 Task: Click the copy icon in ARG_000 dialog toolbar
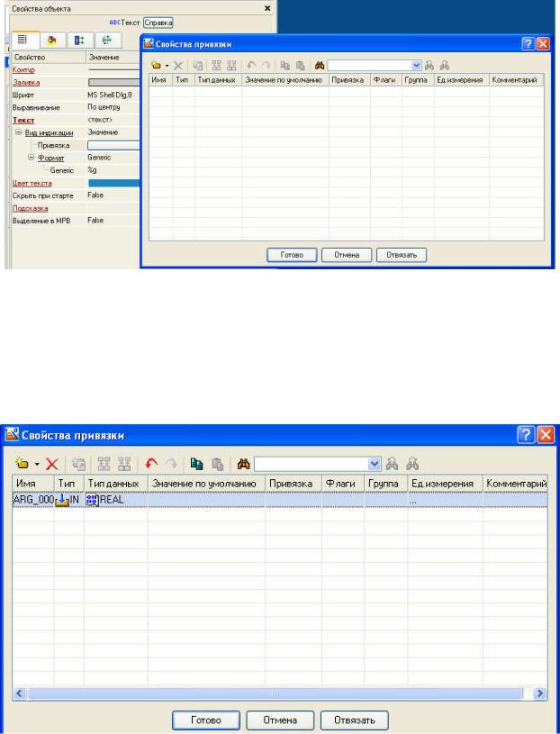coord(197,464)
